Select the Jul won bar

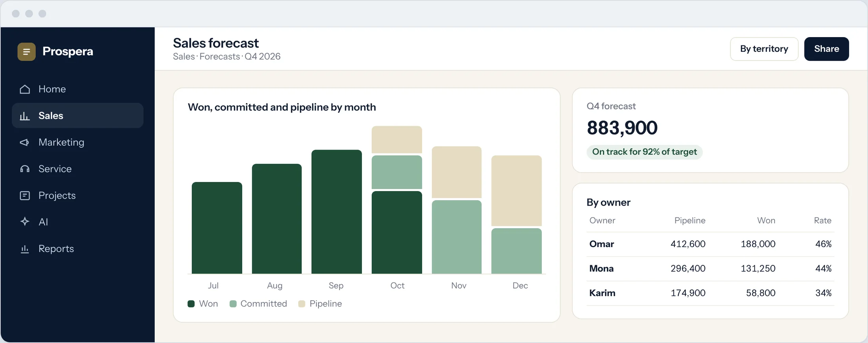point(217,228)
